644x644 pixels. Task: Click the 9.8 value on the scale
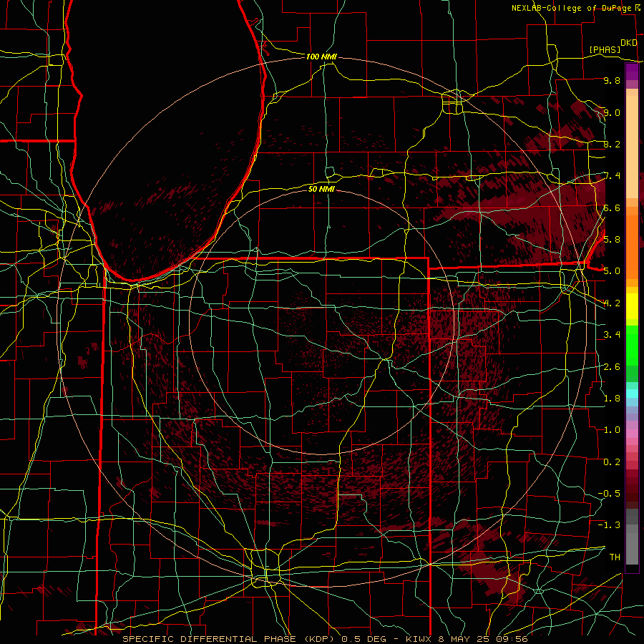point(612,80)
